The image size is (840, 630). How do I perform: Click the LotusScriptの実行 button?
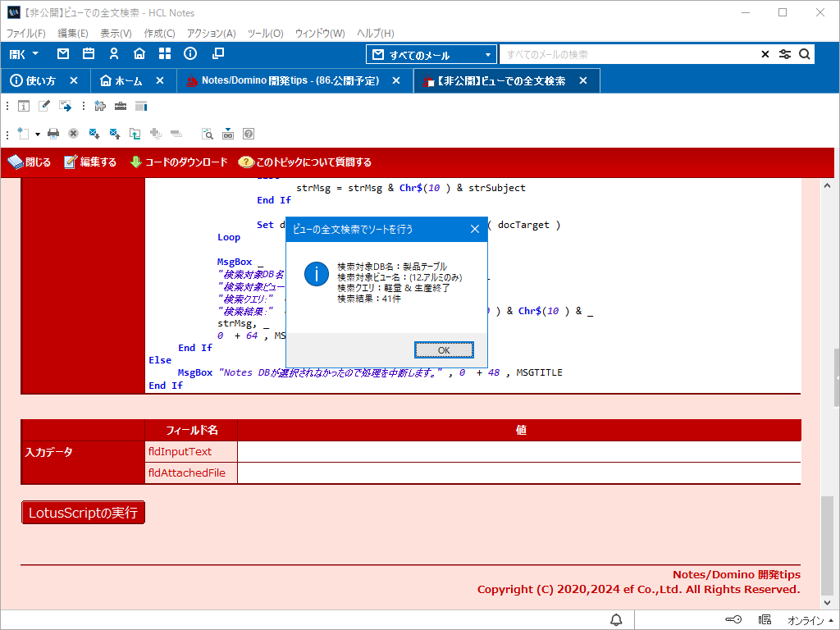(83, 513)
